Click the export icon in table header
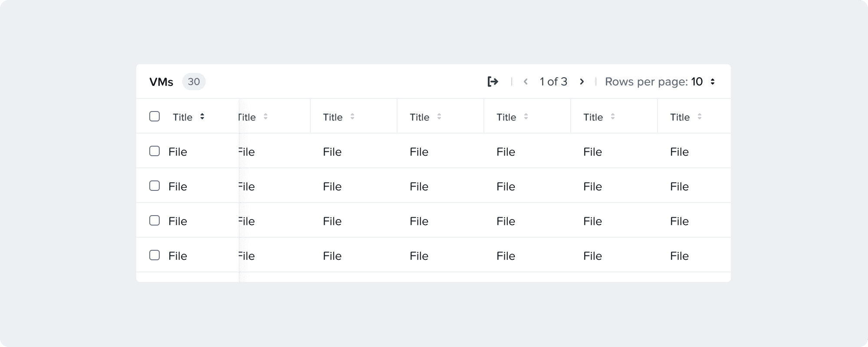This screenshot has width=868, height=347. tap(493, 82)
